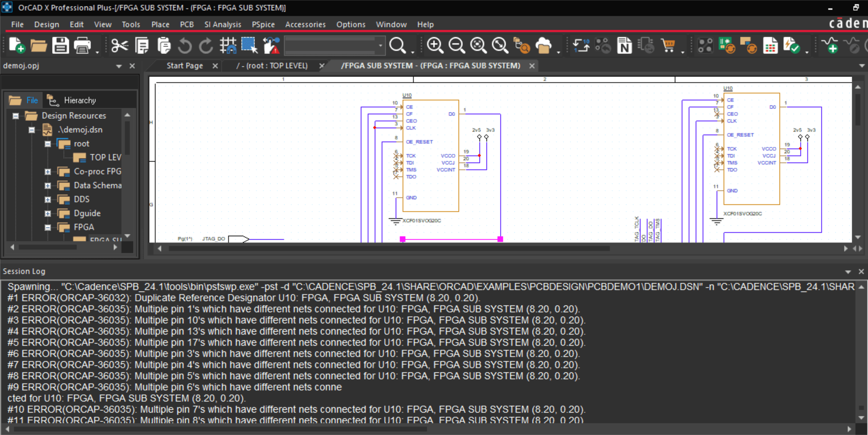The height and width of the screenshot is (435, 868).
Task: Print the schematic page
Action: coord(82,46)
